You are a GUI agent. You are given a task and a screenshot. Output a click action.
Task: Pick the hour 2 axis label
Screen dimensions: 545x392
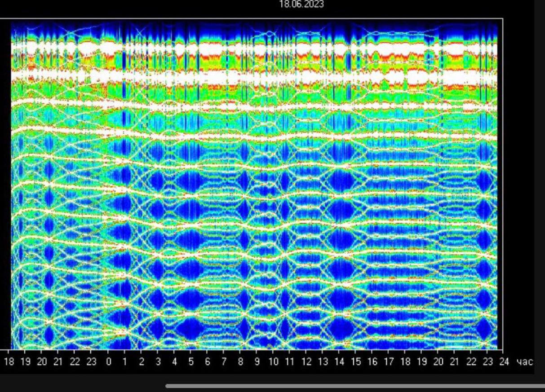[142, 362]
